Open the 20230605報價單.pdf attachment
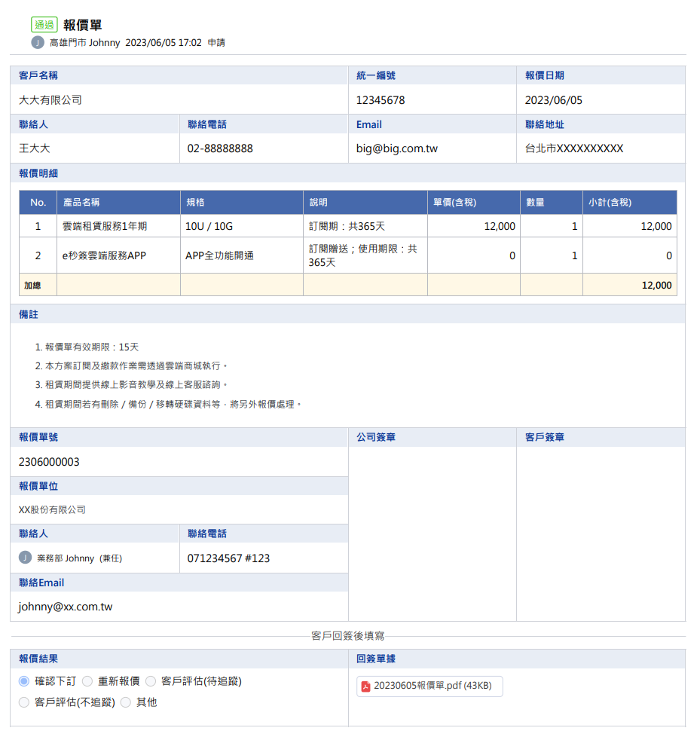Screen dimensions: 700x737 (x=429, y=687)
